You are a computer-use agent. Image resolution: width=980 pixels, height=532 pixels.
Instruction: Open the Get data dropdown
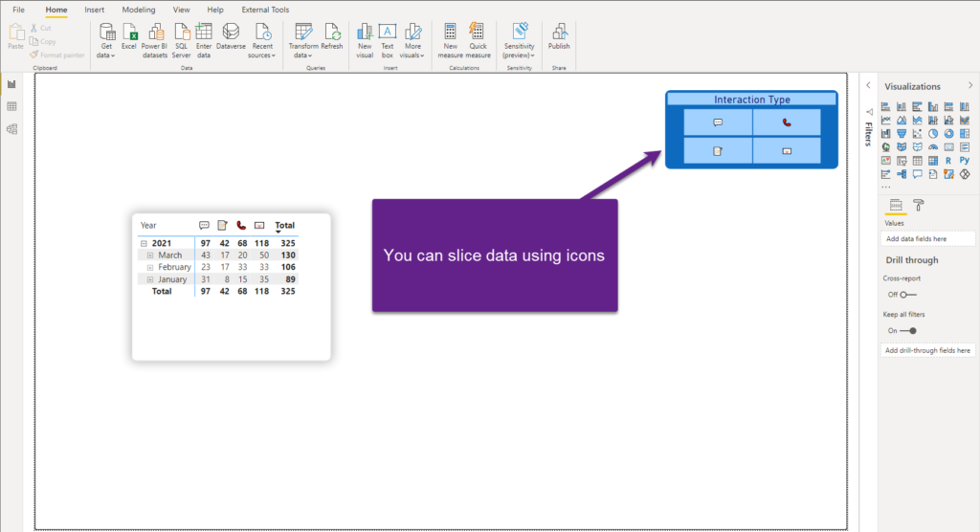pos(106,41)
